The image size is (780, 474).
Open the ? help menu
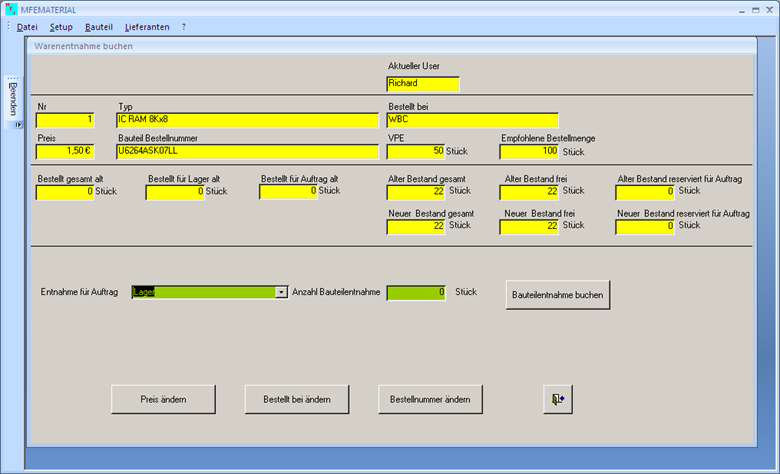coord(184,27)
